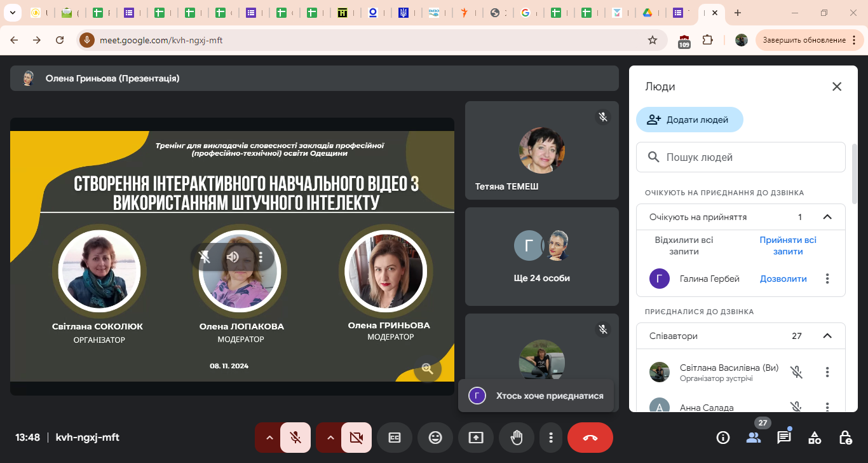Screen dimensions: 868x463
Task: Open audio settings arrow beside microphone
Action: (269, 438)
